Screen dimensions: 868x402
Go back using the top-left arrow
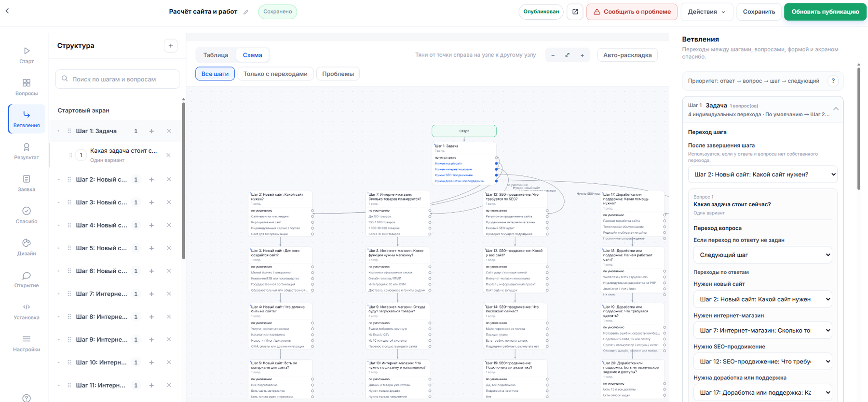point(7,11)
